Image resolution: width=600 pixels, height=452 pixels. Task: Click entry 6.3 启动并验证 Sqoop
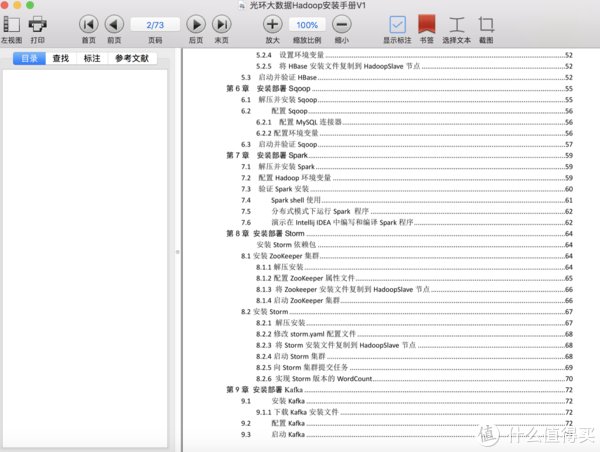click(x=407, y=144)
